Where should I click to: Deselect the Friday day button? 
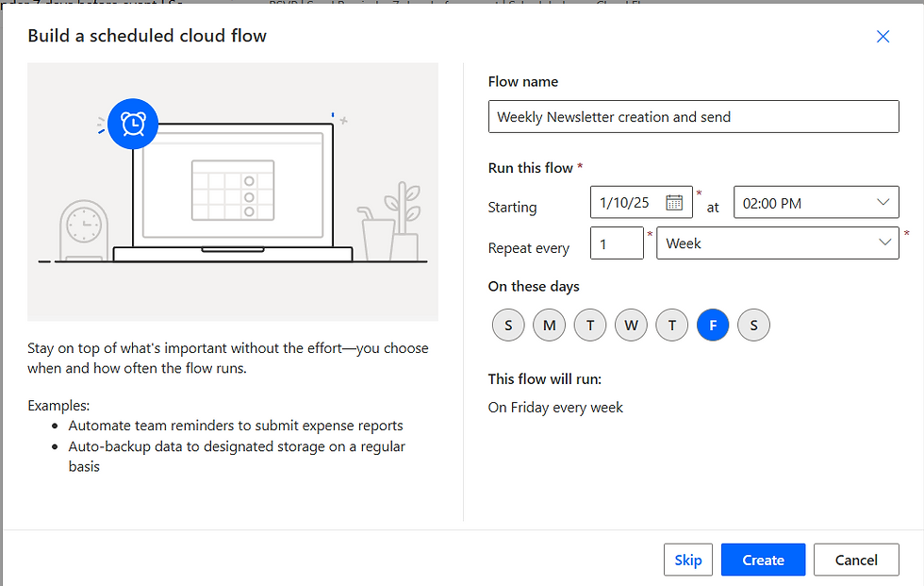click(713, 325)
